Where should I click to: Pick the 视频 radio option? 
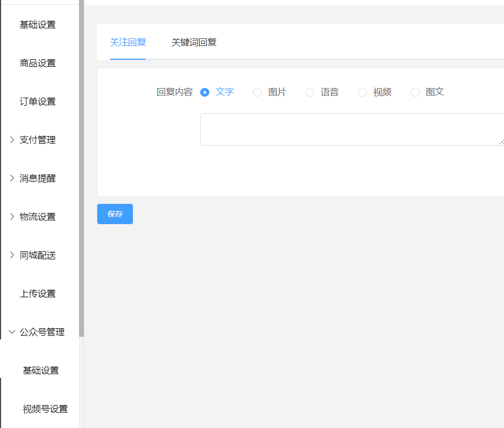coord(362,92)
